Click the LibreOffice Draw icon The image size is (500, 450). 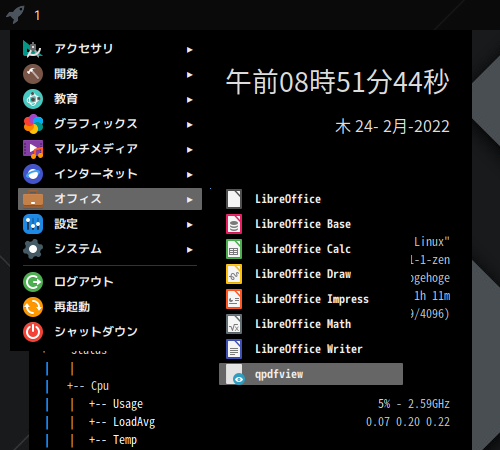tap(234, 274)
